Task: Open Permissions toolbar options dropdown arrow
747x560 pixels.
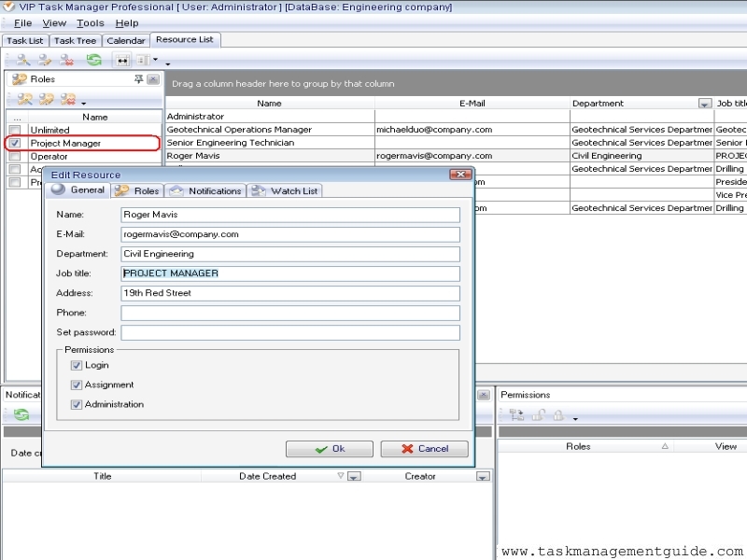Action: pyautogui.click(x=575, y=419)
